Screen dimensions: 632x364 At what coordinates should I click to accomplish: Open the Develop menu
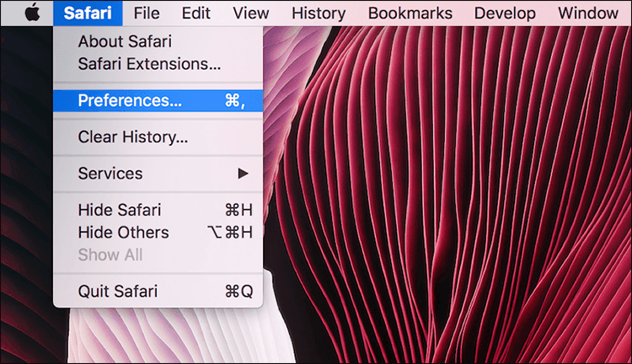tap(504, 13)
